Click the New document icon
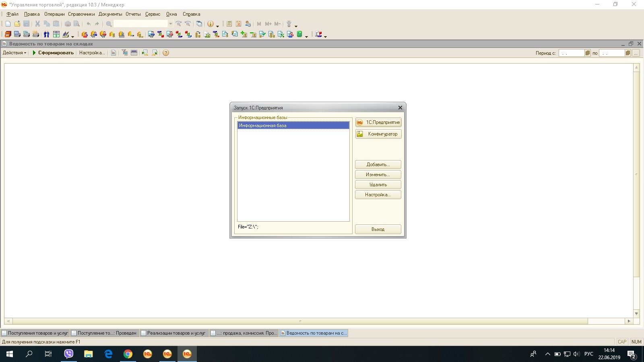Viewport: 644px width, 362px height. click(8, 24)
